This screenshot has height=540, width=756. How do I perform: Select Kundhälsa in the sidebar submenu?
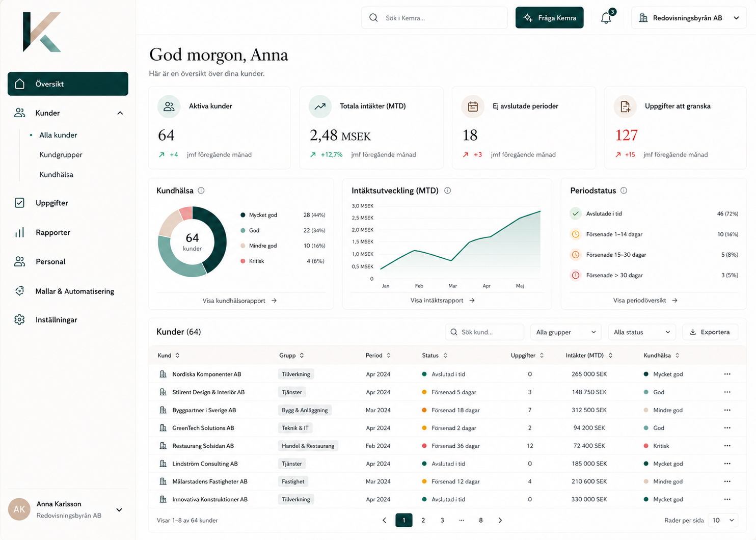point(57,175)
